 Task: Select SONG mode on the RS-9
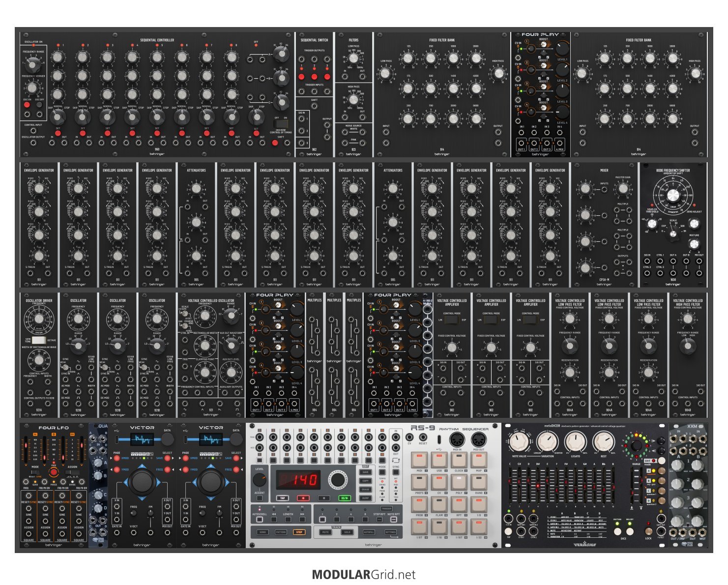(x=262, y=532)
